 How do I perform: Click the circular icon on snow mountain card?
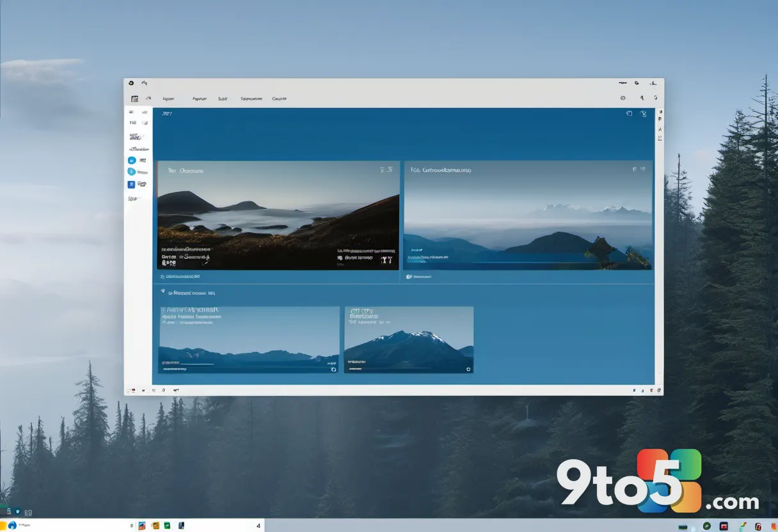coord(468,369)
